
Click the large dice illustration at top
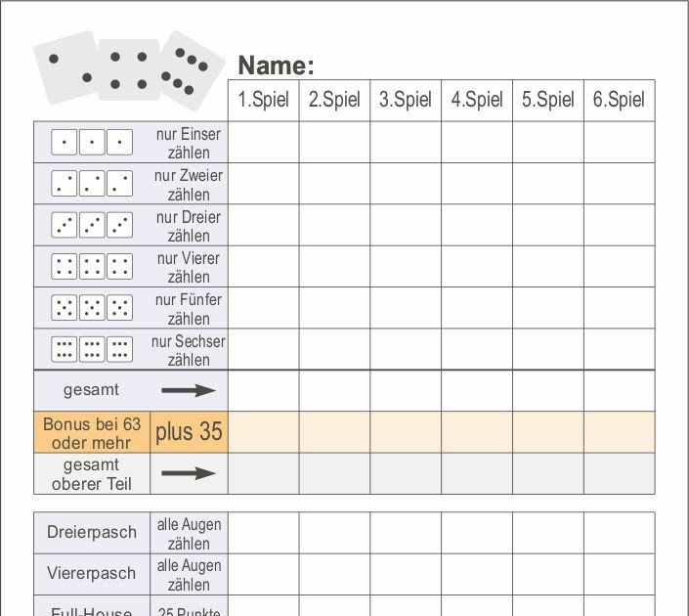pos(129,70)
